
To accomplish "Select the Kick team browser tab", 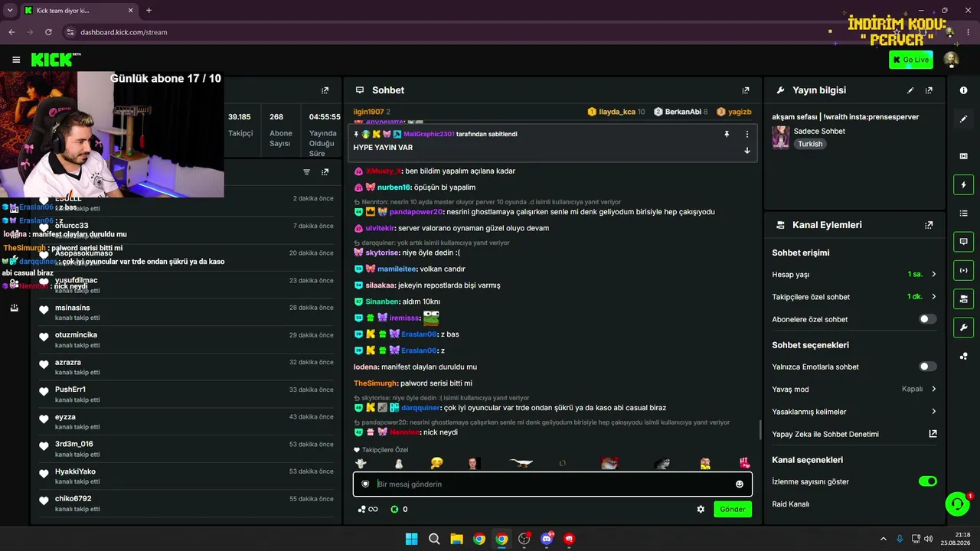I will (x=79, y=11).
